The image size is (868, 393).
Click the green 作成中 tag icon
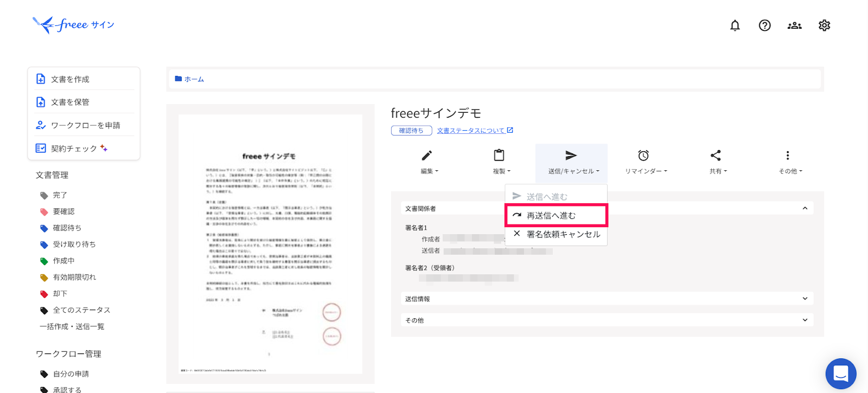pyautogui.click(x=44, y=261)
